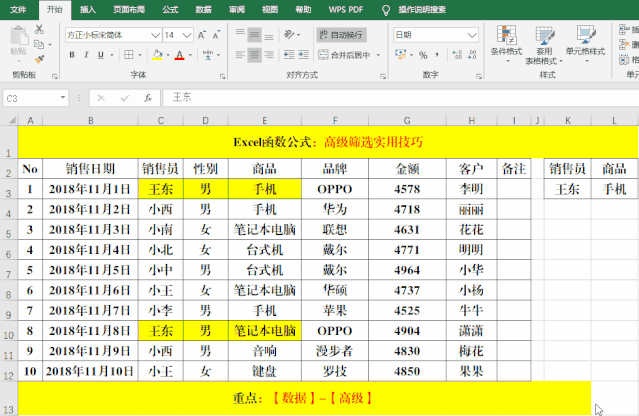This screenshot has width=639, height=416.
Task: Click the Insert Function fx icon
Action: pyautogui.click(x=148, y=98)
